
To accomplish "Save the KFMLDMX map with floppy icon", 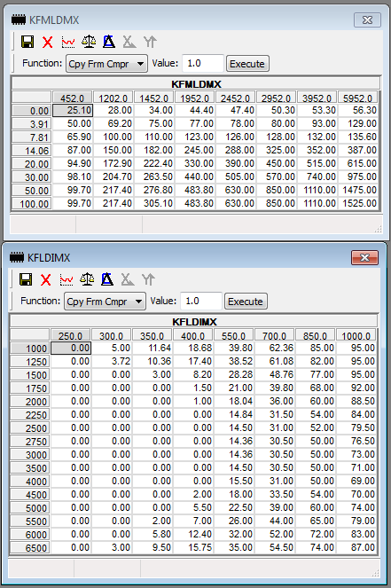I will 27,42.
